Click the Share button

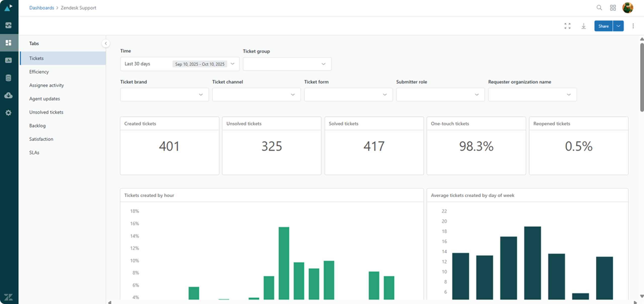[x=603, y=26]
